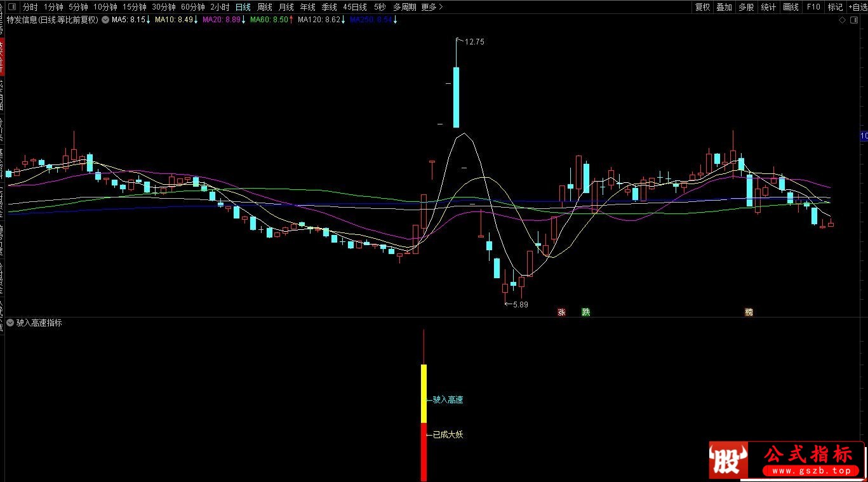The image size is (868, 482).
Task: Open the 统计 statistics button
Action: pyautogui.click(x=768, y=7)
